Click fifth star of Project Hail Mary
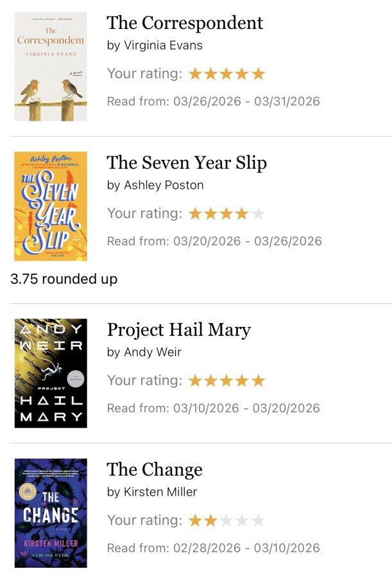Image resolution: width=392 pixels, height=578 pixels. pos(259,380)
